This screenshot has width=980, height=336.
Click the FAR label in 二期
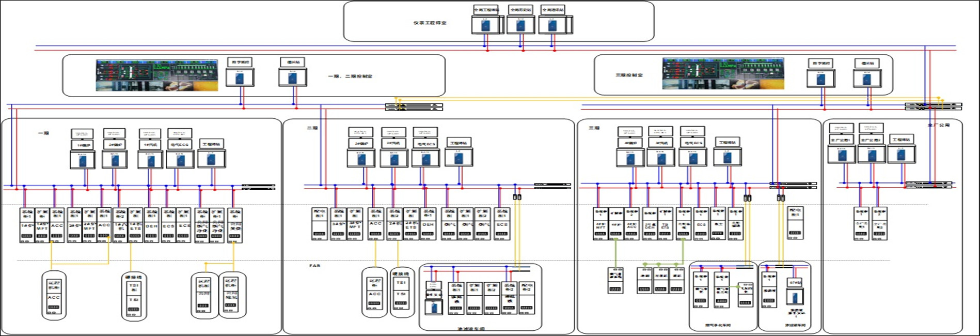point(314,266)
